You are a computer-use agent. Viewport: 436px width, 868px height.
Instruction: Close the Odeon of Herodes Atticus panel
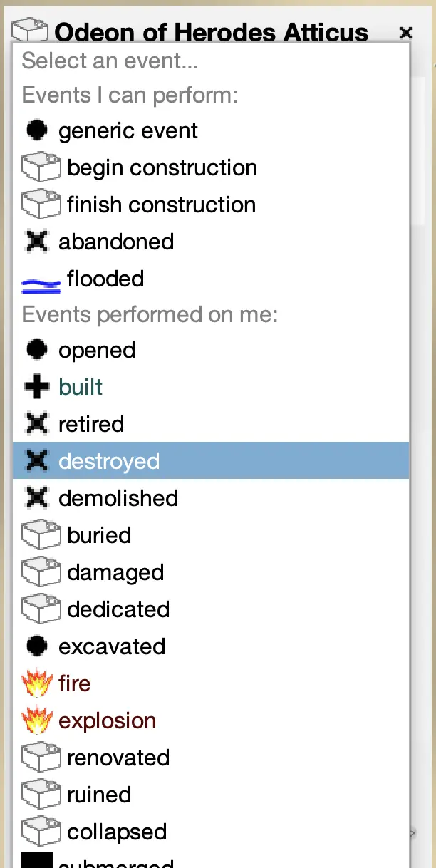coord(406,32)
